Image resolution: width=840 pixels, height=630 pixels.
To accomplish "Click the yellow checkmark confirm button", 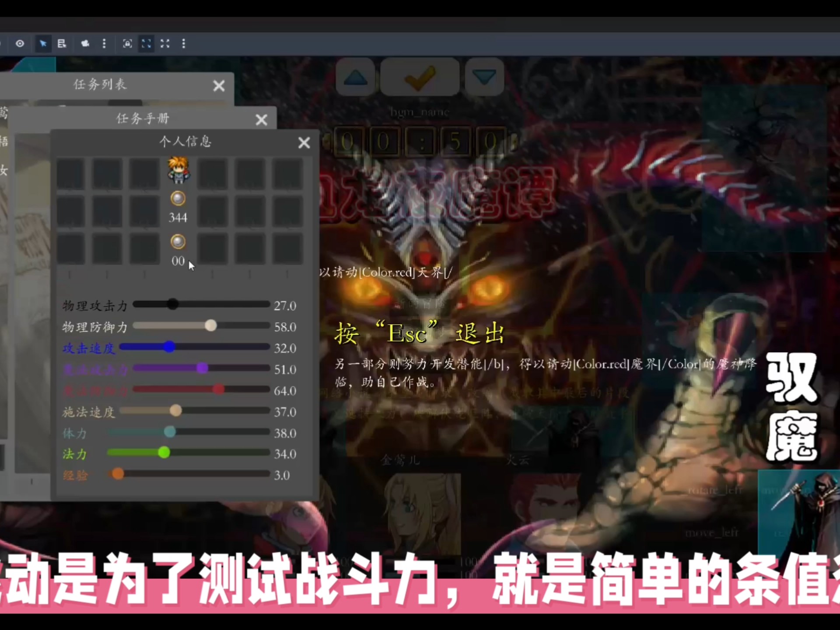I will [x=420, y=78].
